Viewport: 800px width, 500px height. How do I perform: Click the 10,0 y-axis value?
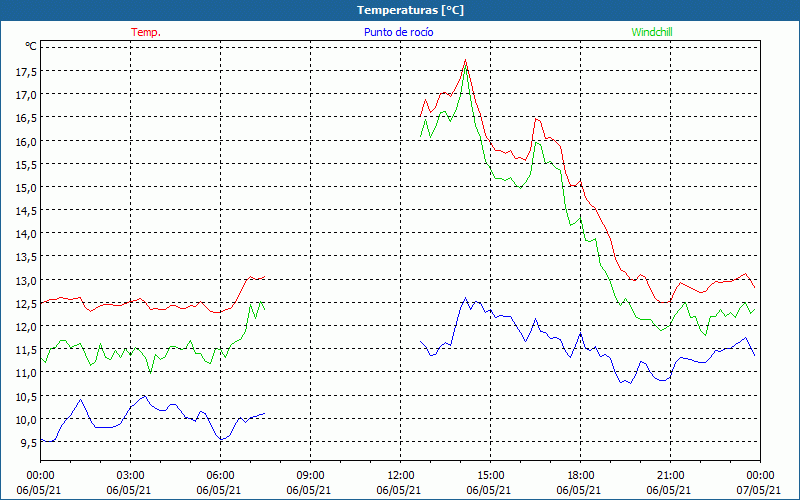click(27, 419)
